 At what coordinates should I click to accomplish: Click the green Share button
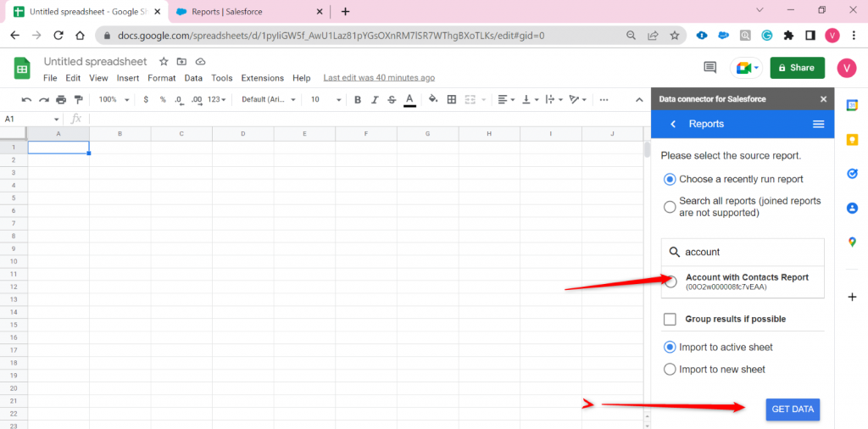[x=797, y=68]
